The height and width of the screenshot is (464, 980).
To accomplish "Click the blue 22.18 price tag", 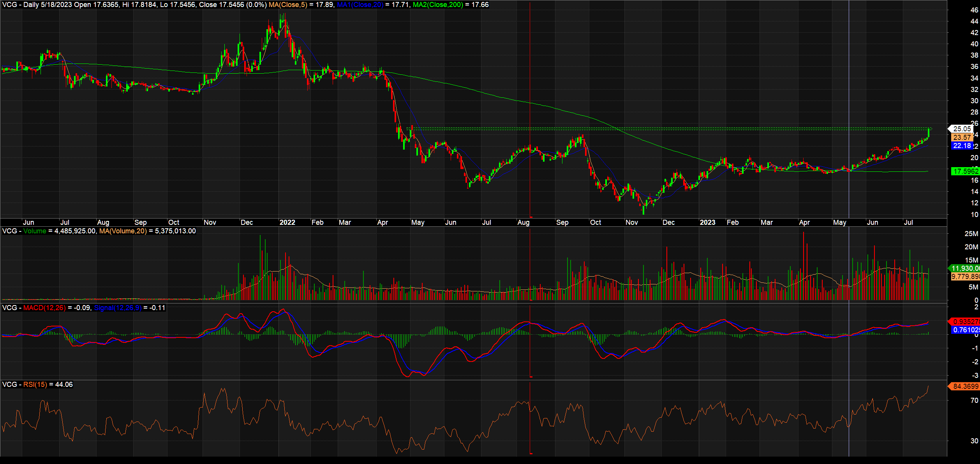I will [x=962, y=146].
